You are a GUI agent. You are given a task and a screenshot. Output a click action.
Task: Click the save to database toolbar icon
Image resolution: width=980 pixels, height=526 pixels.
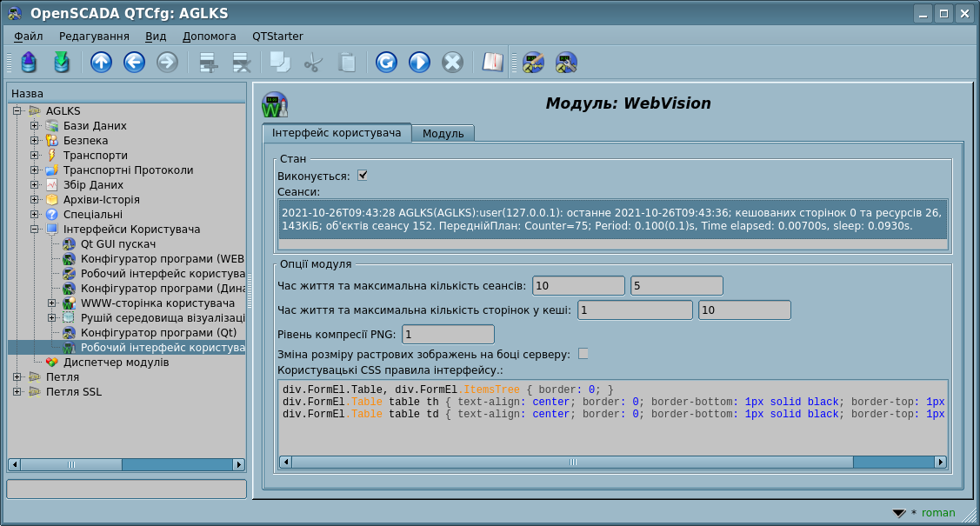click(61, 62)
